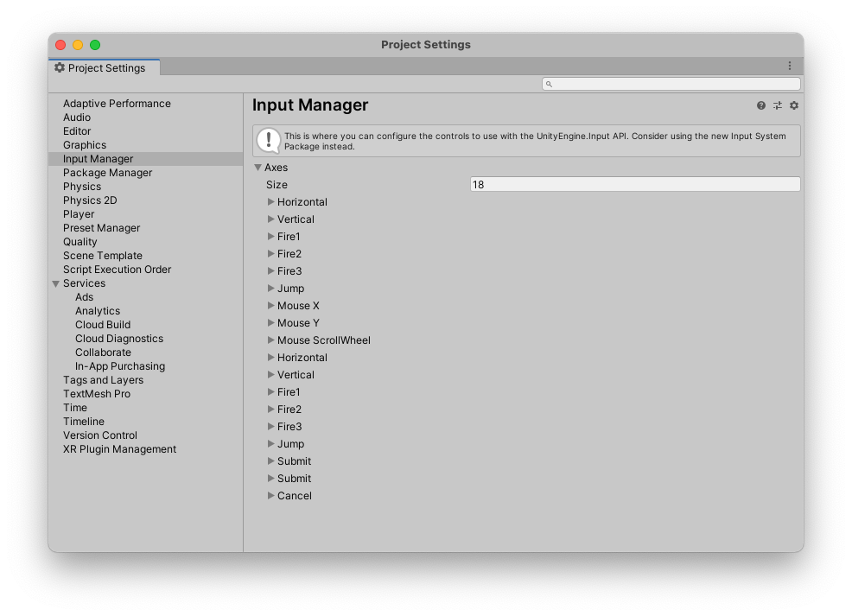Collapse the Services section in sidebar

point(55,283)
